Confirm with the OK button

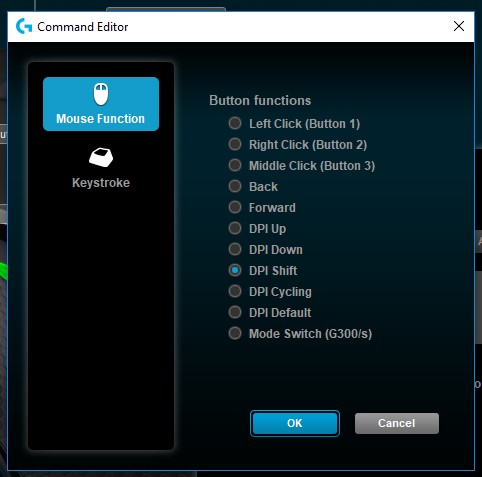[295, 423]
